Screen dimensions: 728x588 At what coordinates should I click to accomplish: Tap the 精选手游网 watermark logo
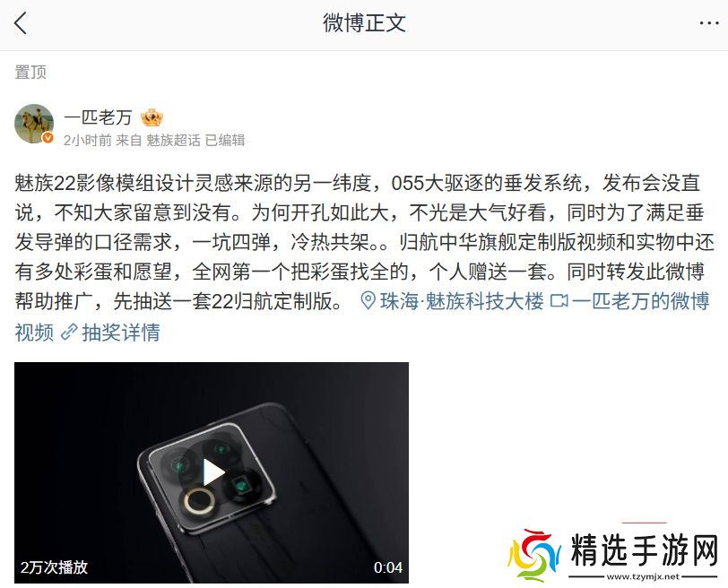613,556
